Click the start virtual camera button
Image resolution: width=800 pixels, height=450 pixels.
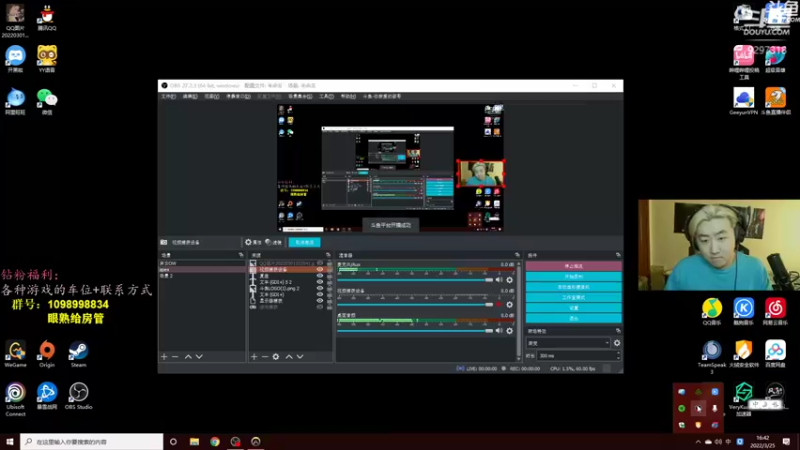[573, 287]
